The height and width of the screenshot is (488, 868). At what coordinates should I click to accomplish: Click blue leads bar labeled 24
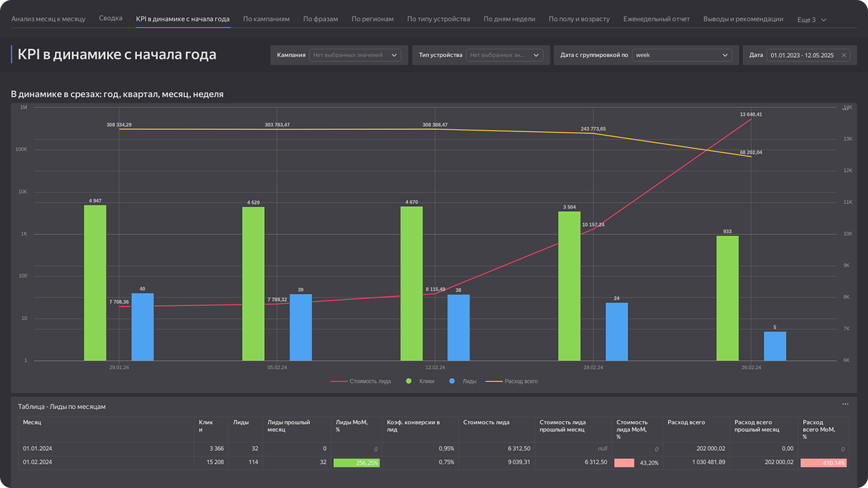pyautogui.click(x=617, y=332)
